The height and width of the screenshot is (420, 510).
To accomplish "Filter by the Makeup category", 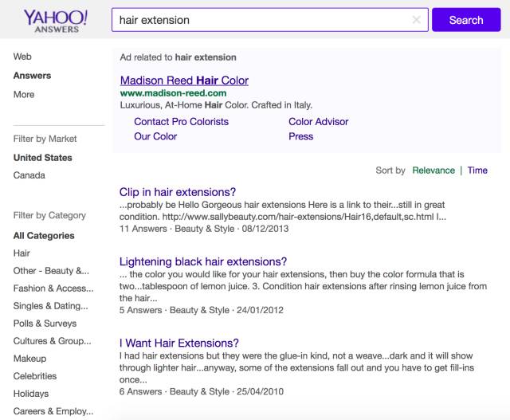I will (x=29, y=359).
